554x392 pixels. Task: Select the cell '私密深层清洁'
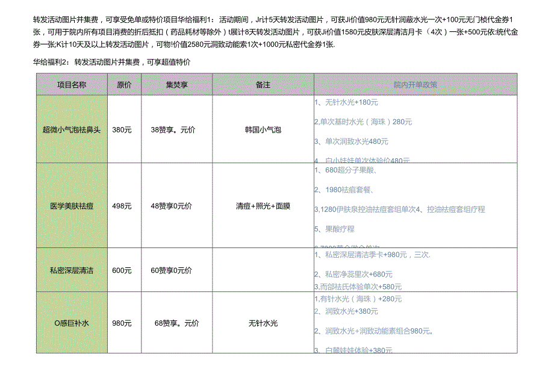tap(72, 270)
